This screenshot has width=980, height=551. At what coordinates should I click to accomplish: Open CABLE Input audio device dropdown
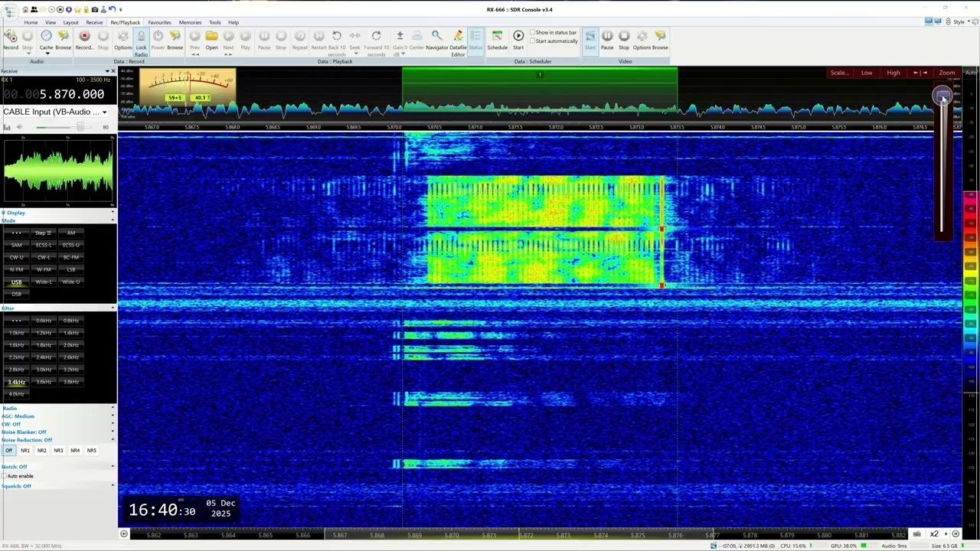click(x=105, y=112)
